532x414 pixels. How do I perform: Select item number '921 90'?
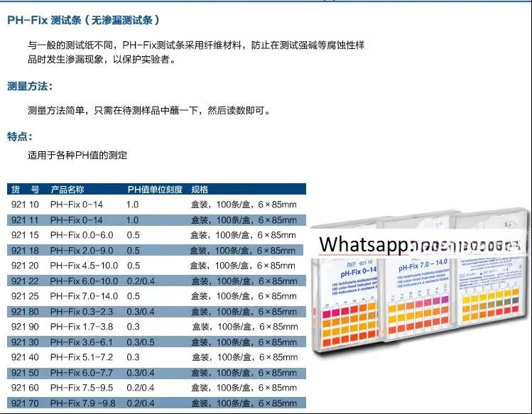(25, 327)
